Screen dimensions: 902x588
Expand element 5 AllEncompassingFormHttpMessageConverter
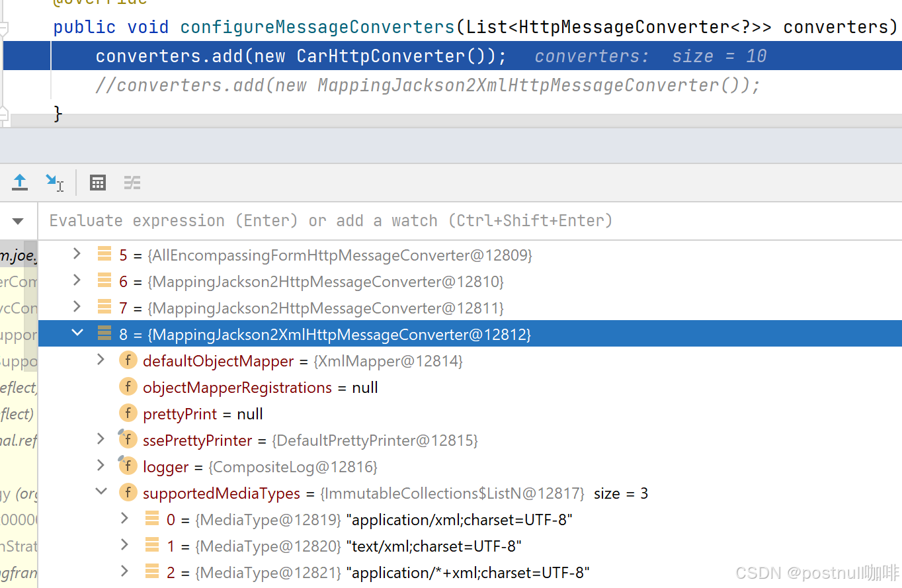pyautogui.click(x=77, y=254)
